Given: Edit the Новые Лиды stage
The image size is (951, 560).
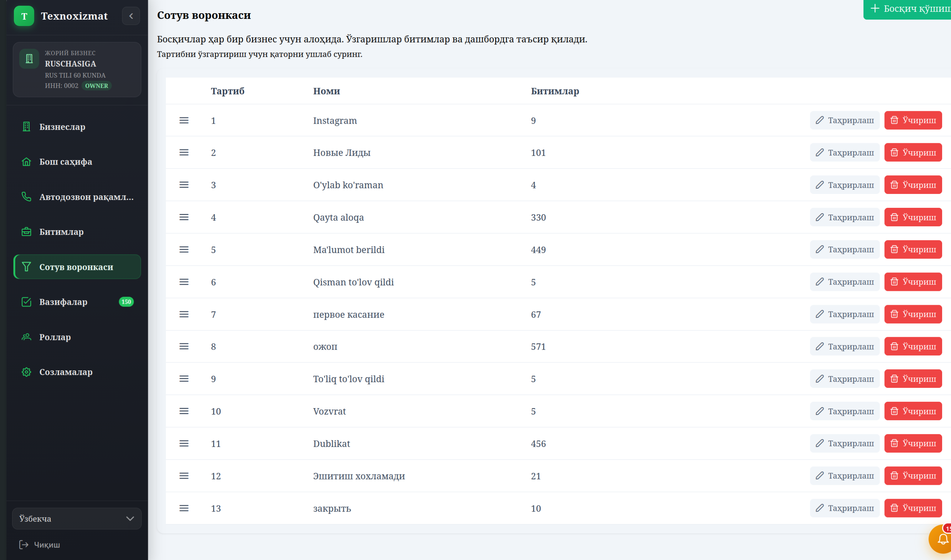Looking at the screenshot, I should pyautogui.click(x=844, y=153).
